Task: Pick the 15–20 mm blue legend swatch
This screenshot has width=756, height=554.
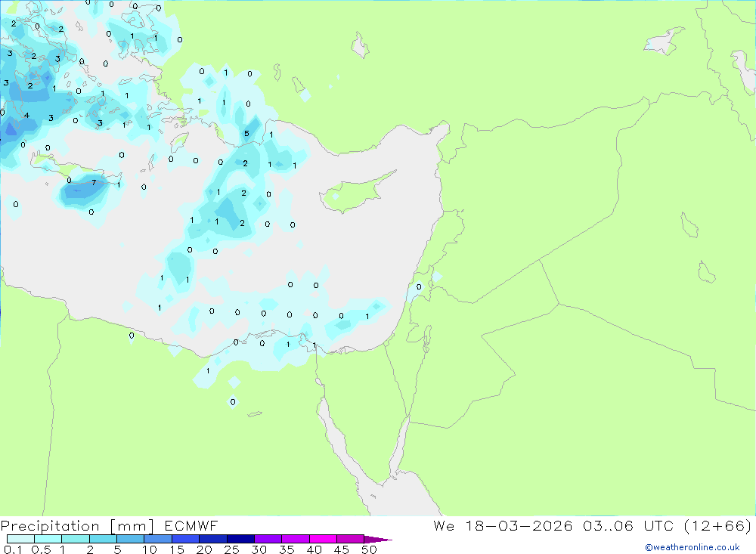Action: point(186,539)
